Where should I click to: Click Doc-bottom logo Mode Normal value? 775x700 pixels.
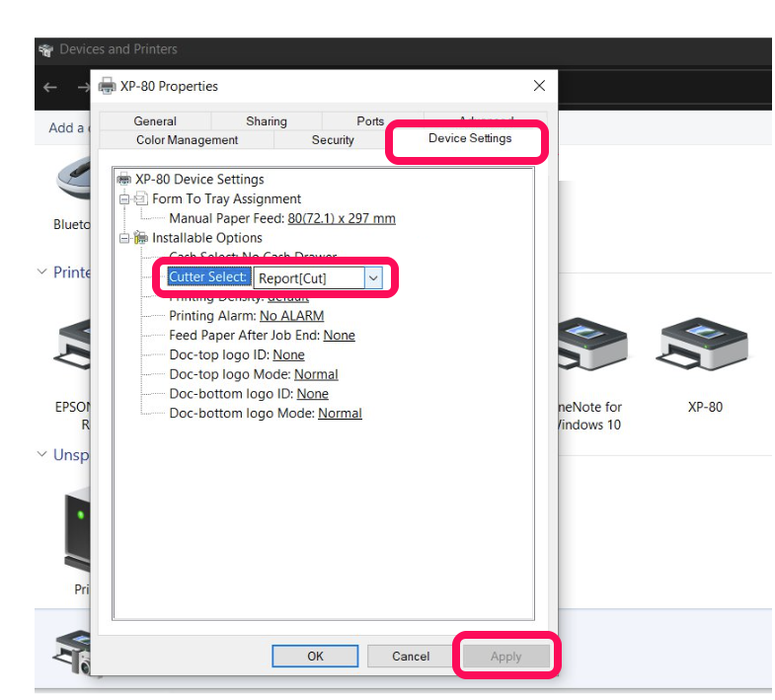pyautogui.click(x=340, y=414)
